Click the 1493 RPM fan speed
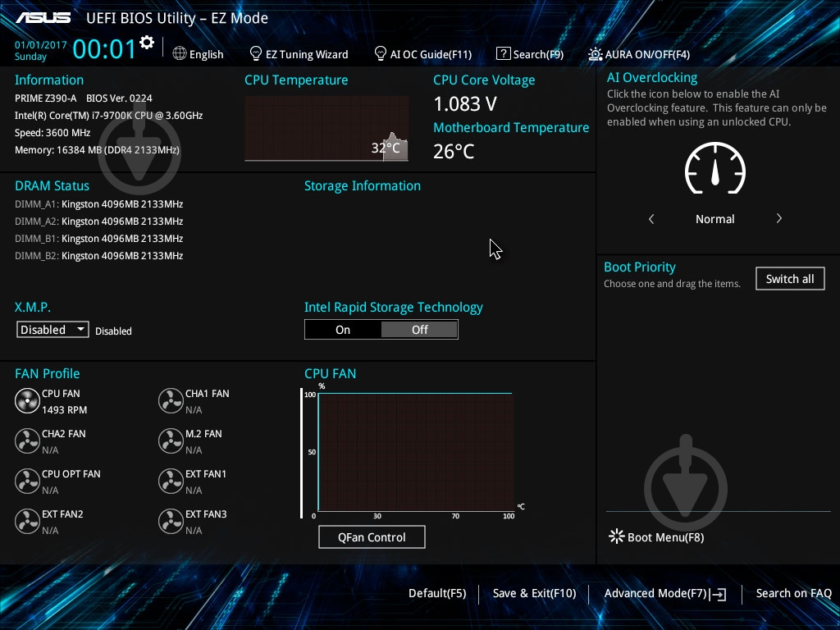Image resolution: width=840 pixels, height=630 pixels. point(64,410)
